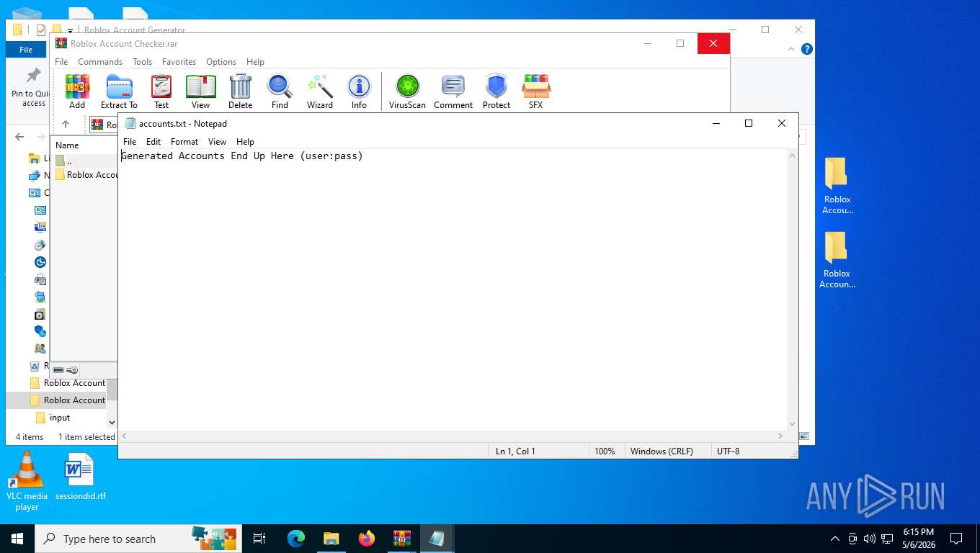
Task: Open Explorer quick access toolbar dropdown arrow
Action: [x=70, y=30]
